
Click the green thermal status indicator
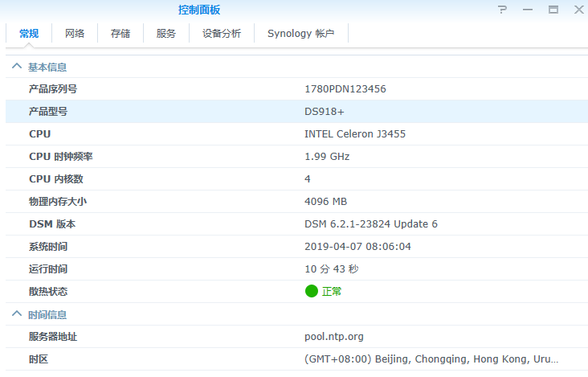pos(312,291)
